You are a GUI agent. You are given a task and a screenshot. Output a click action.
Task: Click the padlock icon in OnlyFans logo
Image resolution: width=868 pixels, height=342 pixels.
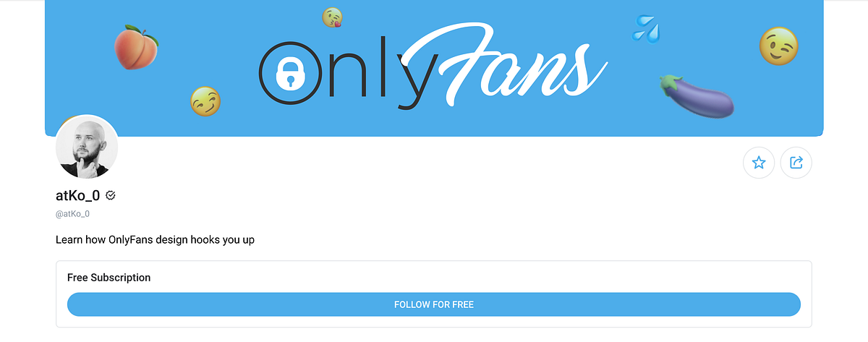click(x=290, y=71)
